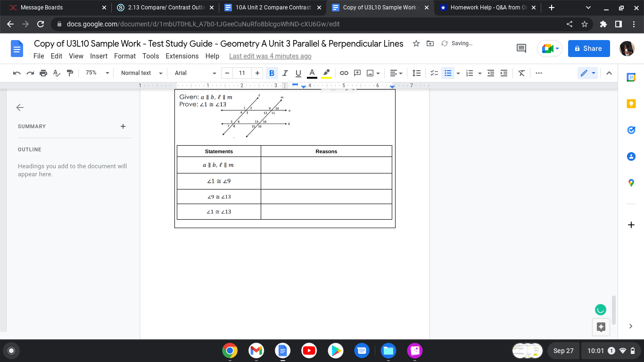Open the Checklist icon
The height and width of the screenshot is (362, 644).
(434, 73)
